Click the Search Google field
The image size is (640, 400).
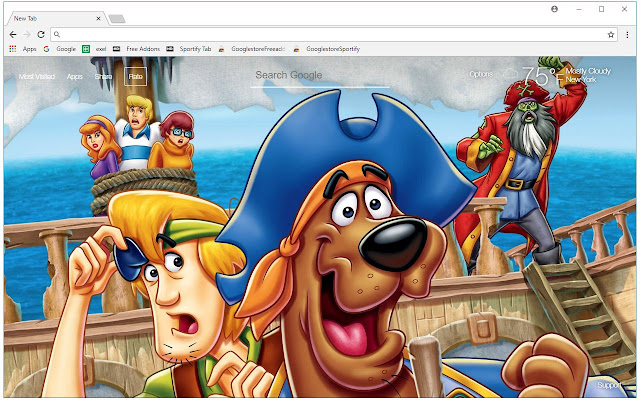pyautogui.click(x=320, y=76)
